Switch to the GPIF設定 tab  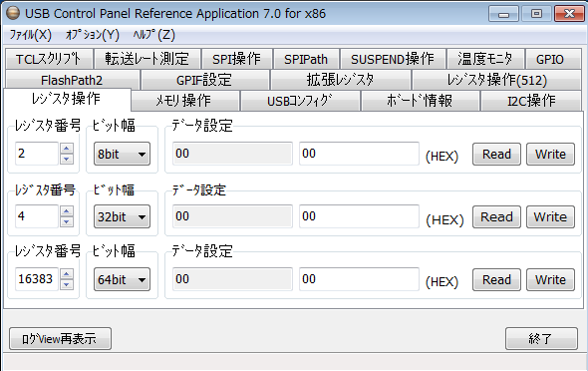204,80
